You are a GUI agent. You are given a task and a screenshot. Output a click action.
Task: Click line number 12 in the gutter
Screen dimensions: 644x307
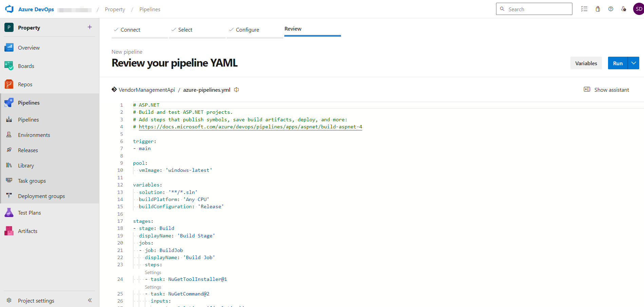[x=120, y=185]
